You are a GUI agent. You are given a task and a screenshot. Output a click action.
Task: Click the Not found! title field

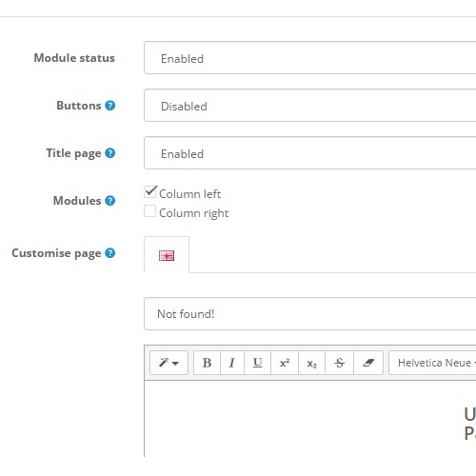(310, 314)
